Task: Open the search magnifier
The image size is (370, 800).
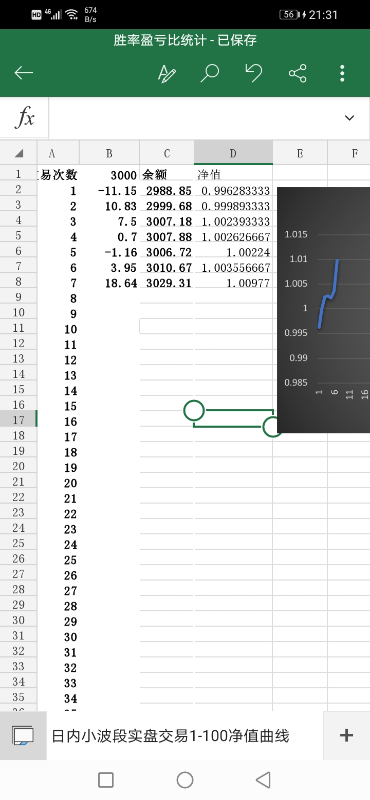Action: [209, 73]
